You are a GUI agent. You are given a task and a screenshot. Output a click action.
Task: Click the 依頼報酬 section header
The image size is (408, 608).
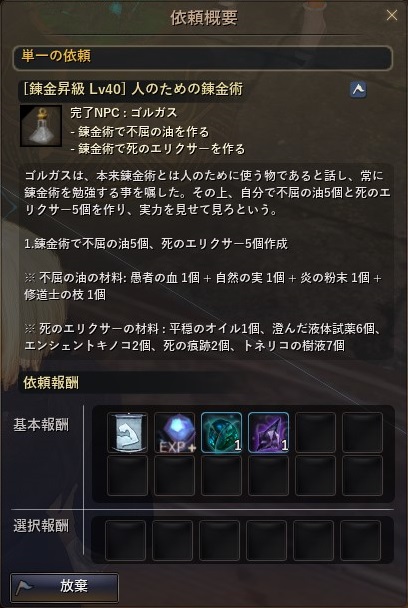pyautogui.click(x=51, y=383)
